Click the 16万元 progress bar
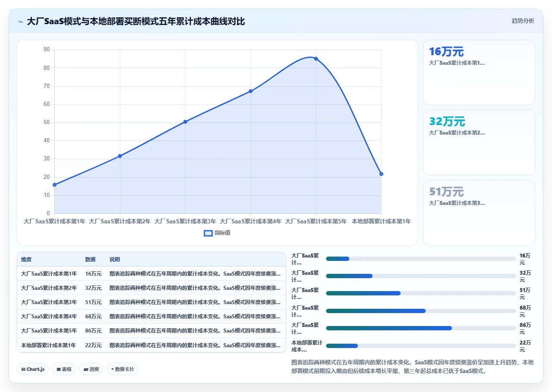Viewport: 552px width, 392px height. pyautogui.click(x=421, y=259)
